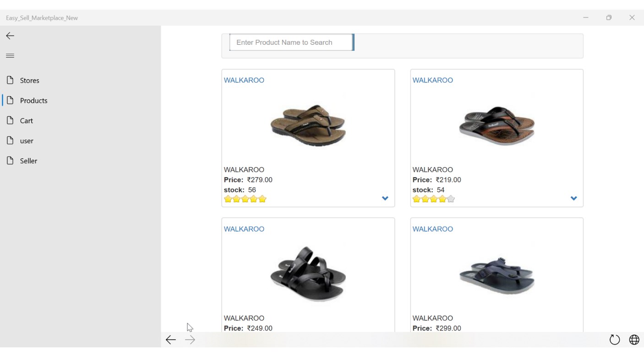
Task: Click the black and orange sandal image
Action: [x=497, y=125]
